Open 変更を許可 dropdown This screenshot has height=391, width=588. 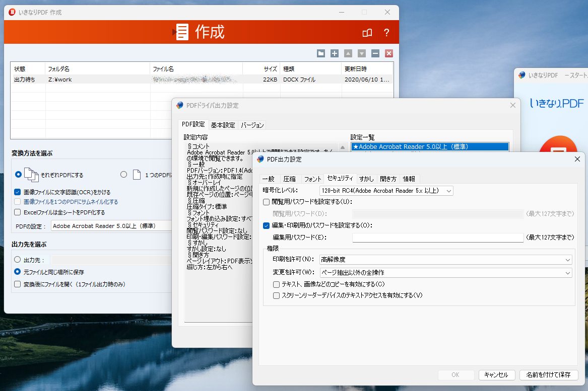click(x=445, y=273)
